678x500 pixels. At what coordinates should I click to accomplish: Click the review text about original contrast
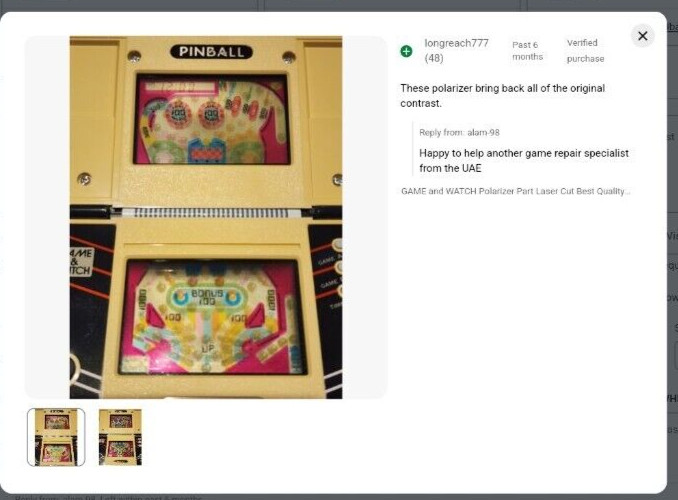502,96
